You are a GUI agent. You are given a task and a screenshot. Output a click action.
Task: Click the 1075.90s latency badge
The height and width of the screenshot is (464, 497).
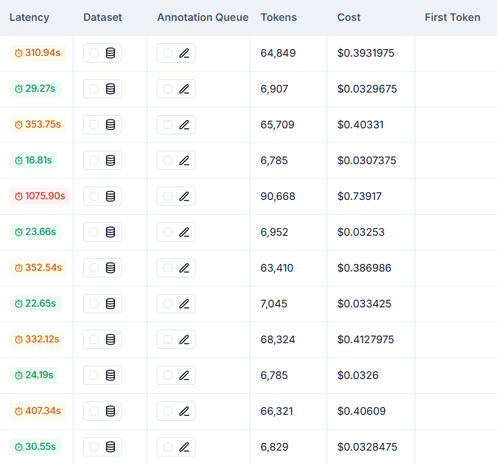(x=39, y=196)
